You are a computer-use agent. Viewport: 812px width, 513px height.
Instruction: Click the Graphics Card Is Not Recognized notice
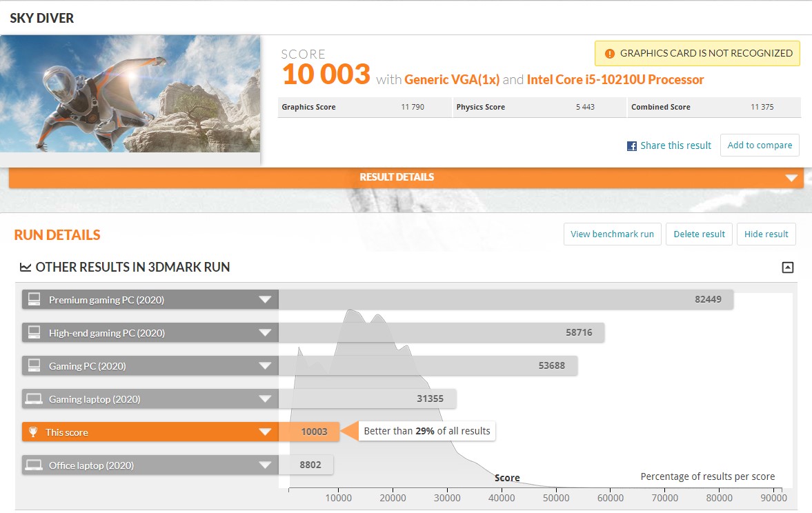[697, 53]
